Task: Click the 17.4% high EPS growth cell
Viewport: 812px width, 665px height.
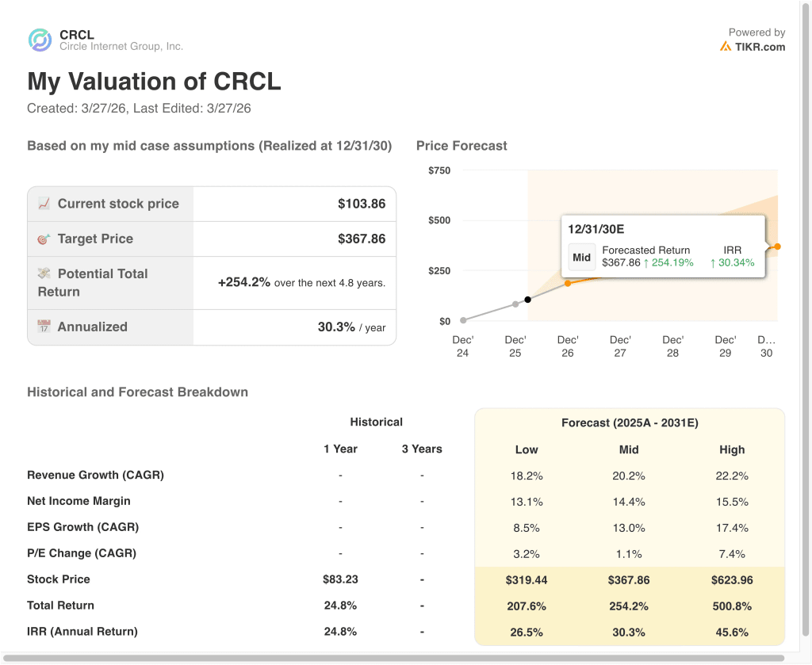Action: 732,528
